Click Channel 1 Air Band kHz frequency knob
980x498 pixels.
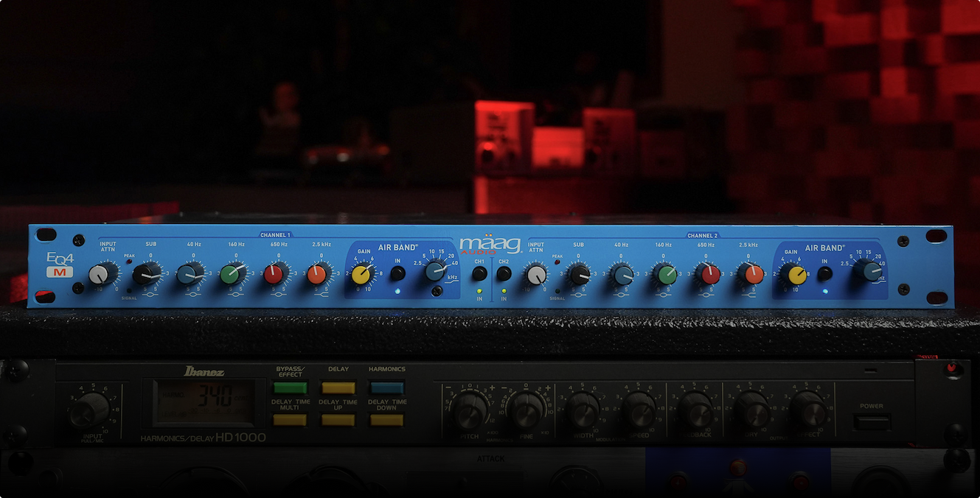coord(435,272)
